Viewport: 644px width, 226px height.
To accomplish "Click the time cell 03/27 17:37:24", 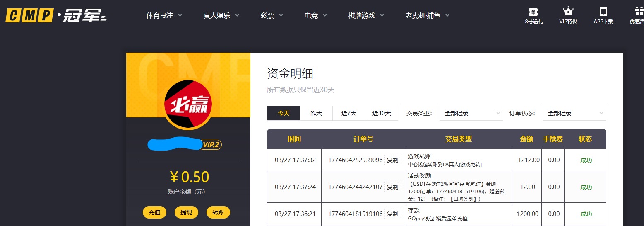I will pos(295,187).
